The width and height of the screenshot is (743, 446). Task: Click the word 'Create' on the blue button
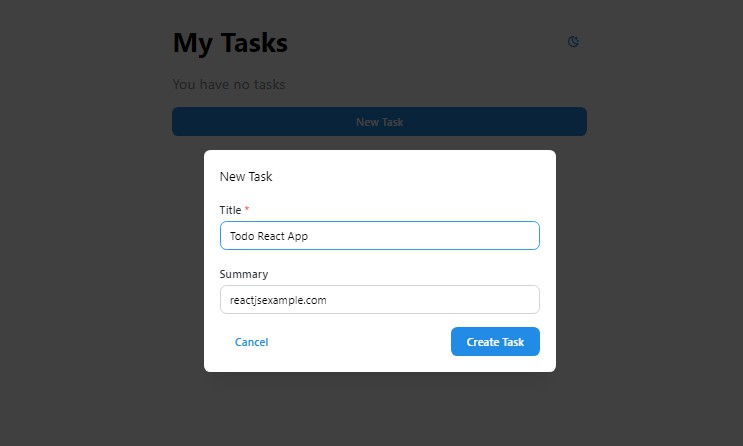coord(482,342)
